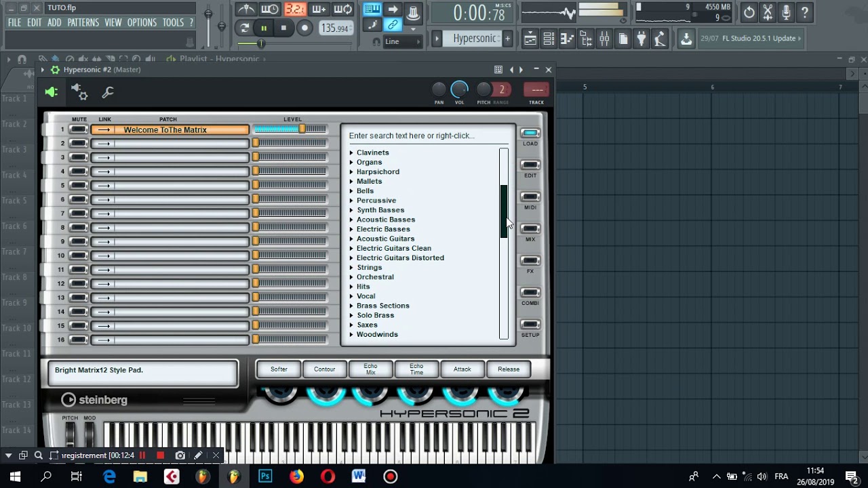Image resolution: width=868 pixels, height=488 pixels.
Task: Click the SETUP button in Hypersonic
Action: coord(530,325)
